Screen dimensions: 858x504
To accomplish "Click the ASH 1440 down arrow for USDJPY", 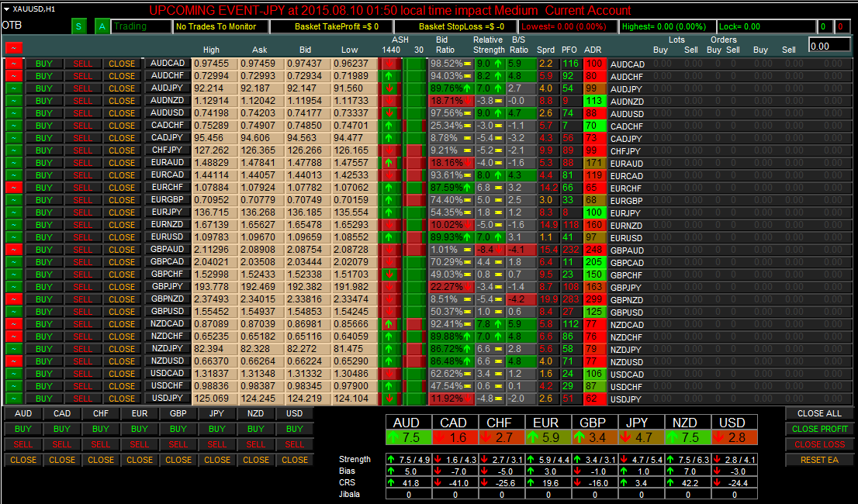I will pyautogui.click(x=389, y=399).
